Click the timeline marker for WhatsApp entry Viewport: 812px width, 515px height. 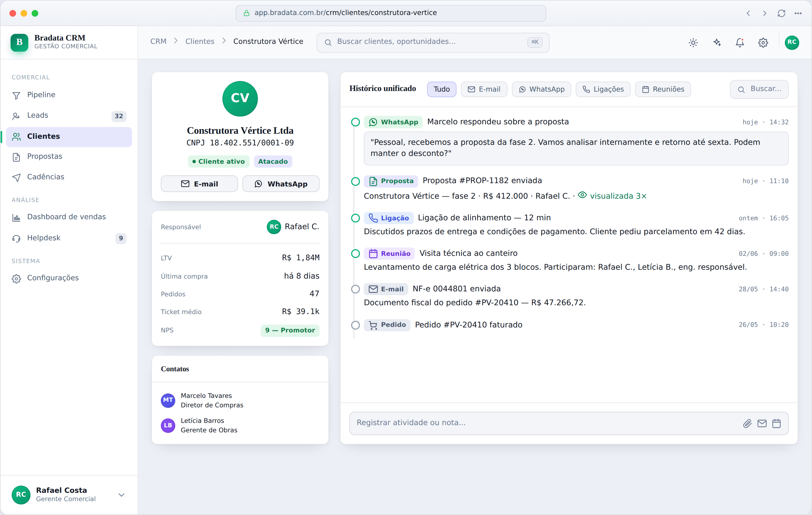pyautogui.click(x=355, y=122)
